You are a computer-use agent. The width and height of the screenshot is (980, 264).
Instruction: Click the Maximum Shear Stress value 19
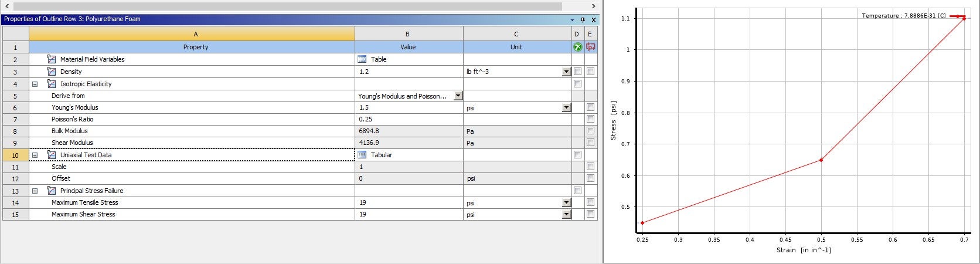click(x=363, y=214)
